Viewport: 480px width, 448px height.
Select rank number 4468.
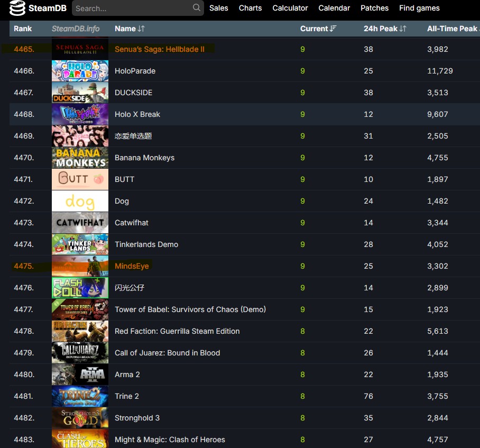point(24,114)
